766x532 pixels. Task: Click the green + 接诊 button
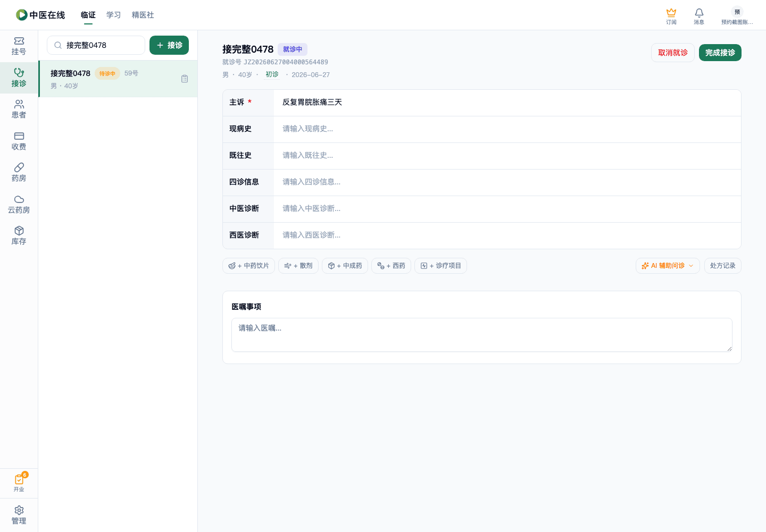(169, 45)
